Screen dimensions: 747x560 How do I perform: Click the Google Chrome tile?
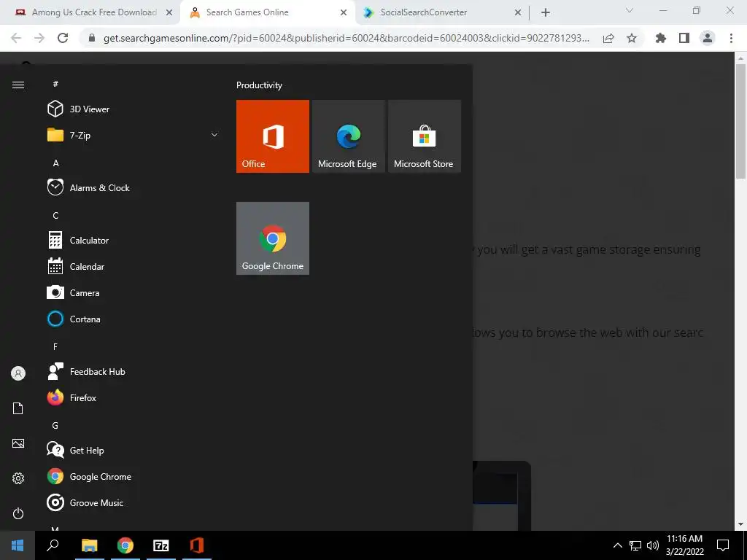[x=273, y=238]
